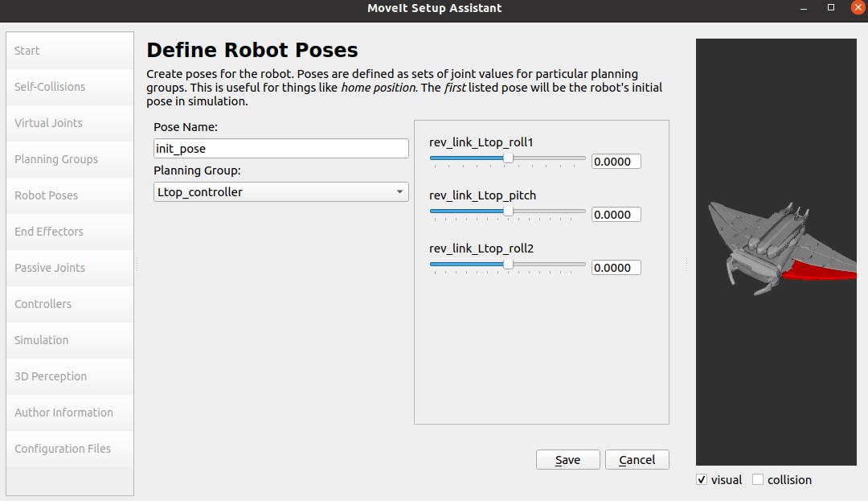
Task: Close the MoveIt Setup Assistant window
Action: pos(858,8)
